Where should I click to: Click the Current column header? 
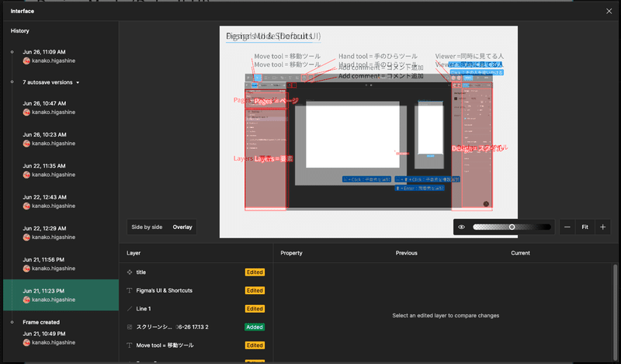point(520,253)
